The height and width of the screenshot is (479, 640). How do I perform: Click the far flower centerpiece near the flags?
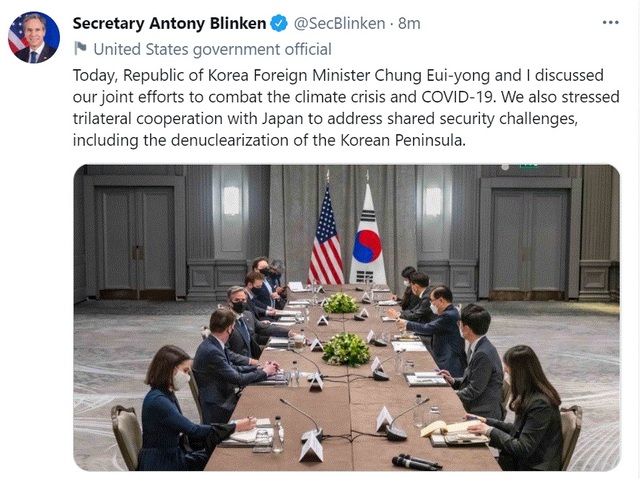341,302
